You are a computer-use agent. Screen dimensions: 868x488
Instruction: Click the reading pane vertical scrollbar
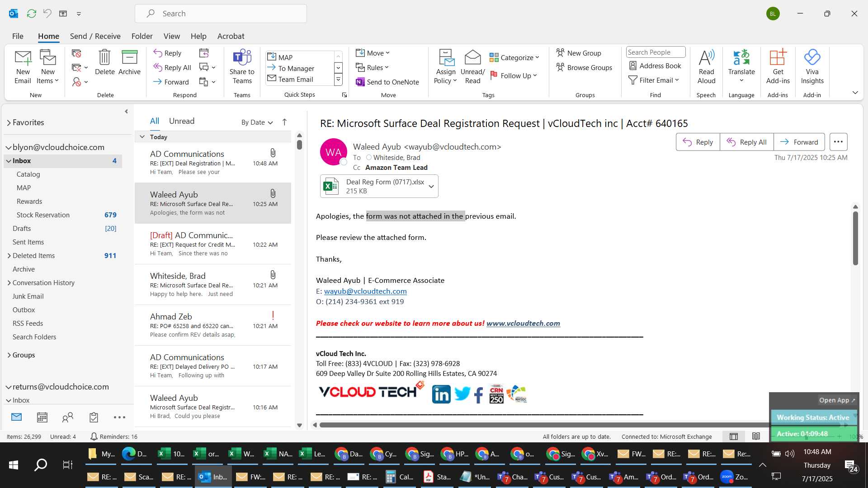(855, 238)
